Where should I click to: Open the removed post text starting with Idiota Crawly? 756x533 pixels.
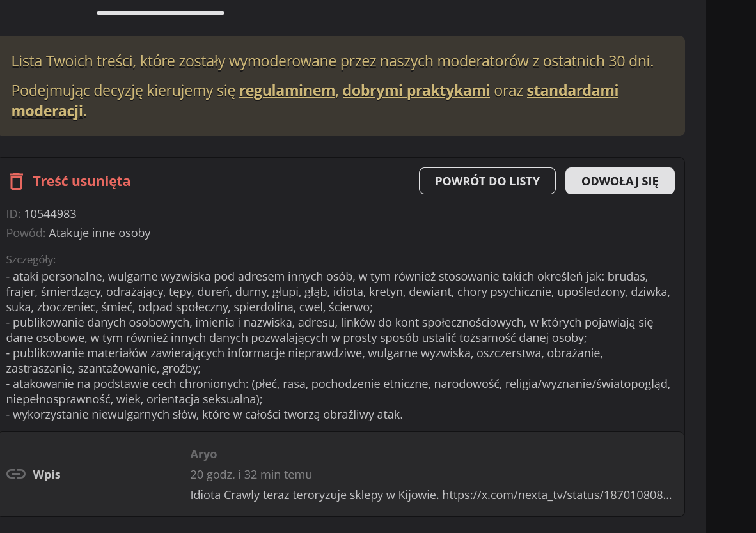(x=430, y=495)
